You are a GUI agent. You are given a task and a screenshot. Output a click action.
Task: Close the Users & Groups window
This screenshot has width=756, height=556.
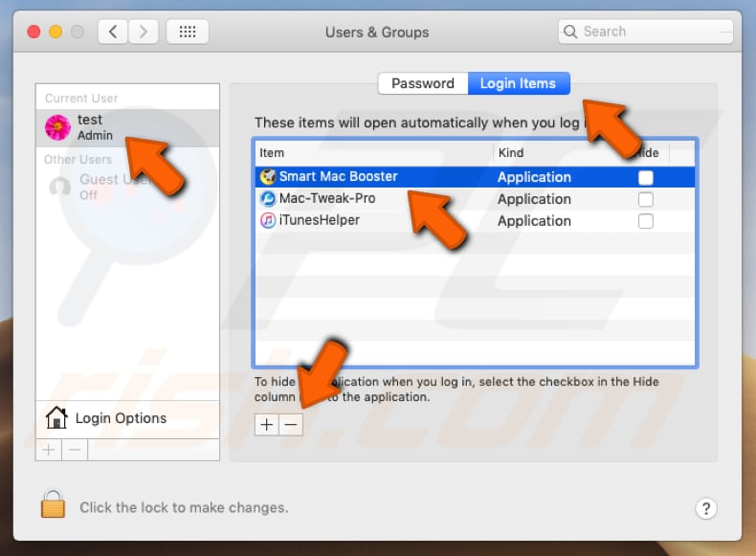tap(33, 32)
